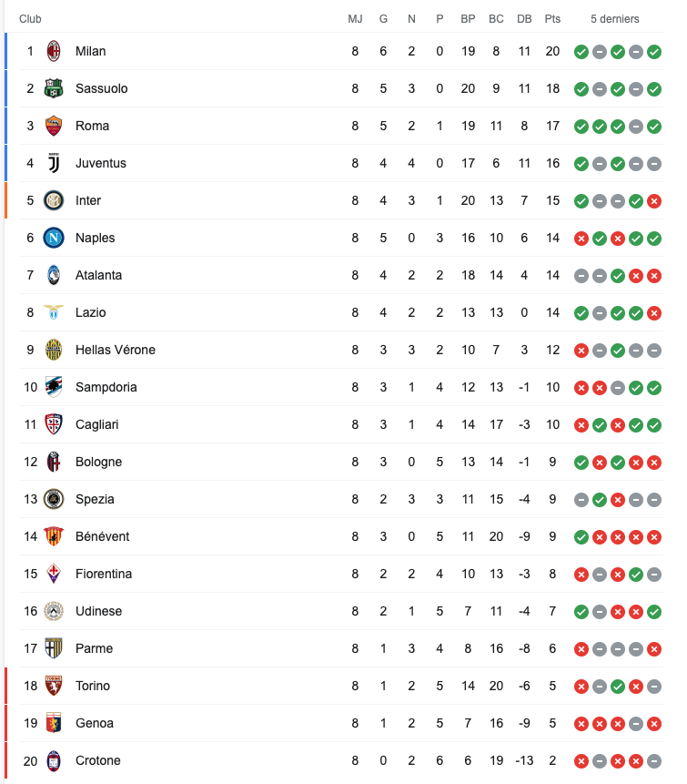Click the Crotone club crest icon
This screenshot has width=687, height=784.
[54, 760]
